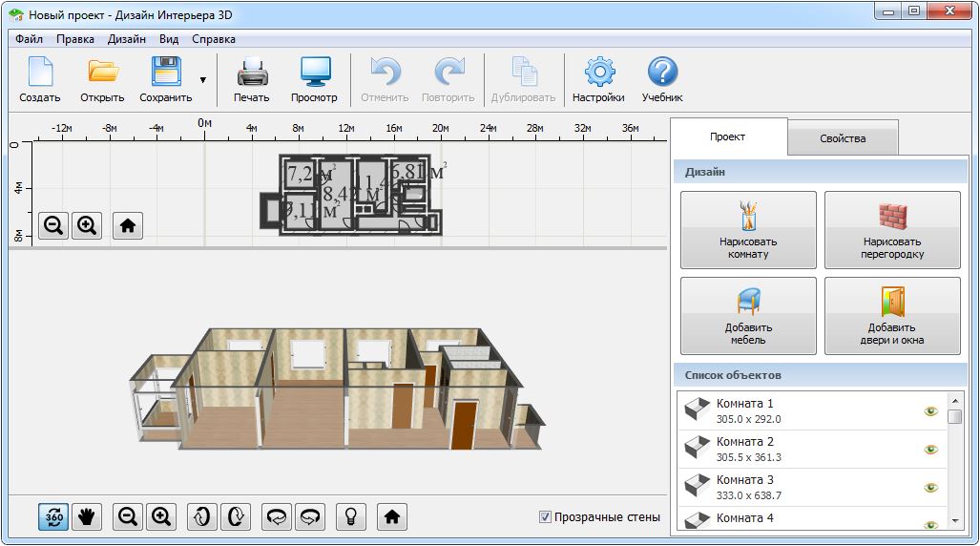This screenshot has width=980, height=546.
Task: Click Нарисовать комнату to draw a room
Action: pyautogui.click(x=748, y=229)
